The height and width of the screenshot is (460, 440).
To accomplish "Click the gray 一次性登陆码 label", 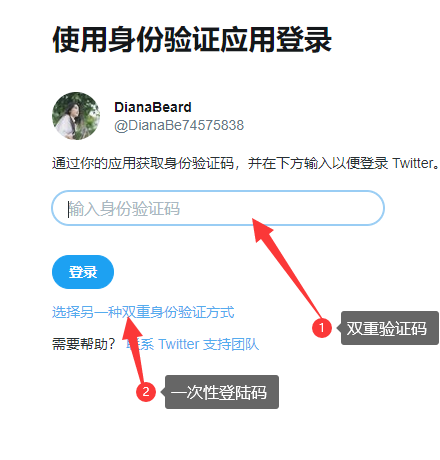I will pyautogui.click(x=222, y=392).
